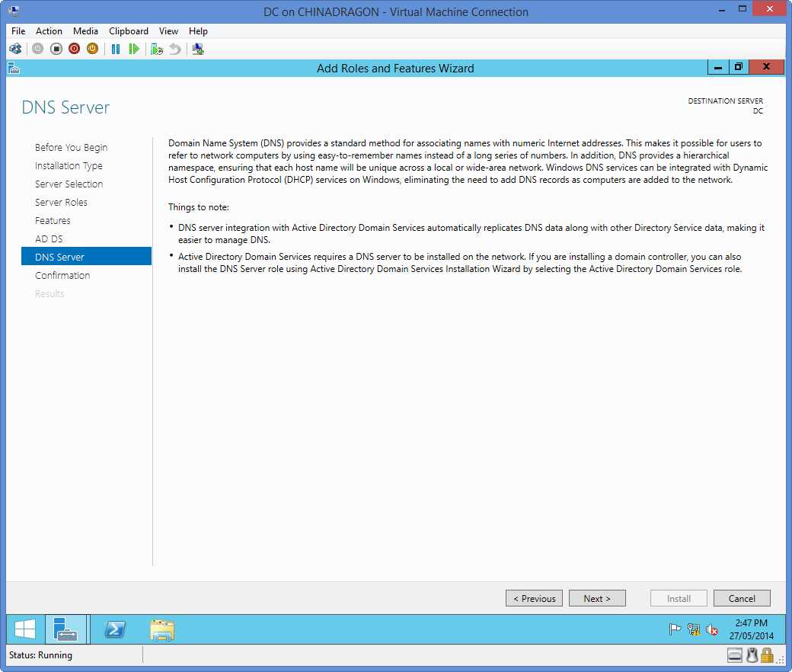Click the red Shut Down VM icon
The image size is (792, 672).
point(75,49)
